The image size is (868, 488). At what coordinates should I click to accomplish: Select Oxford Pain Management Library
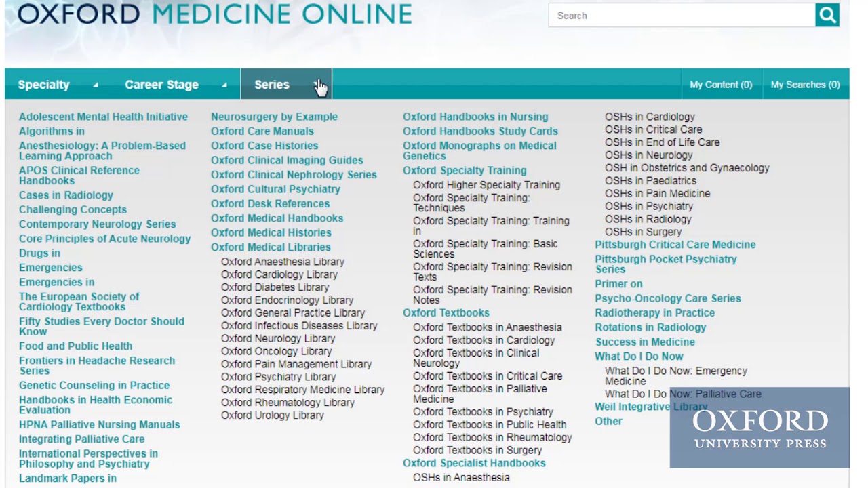[x=296, y=364]
